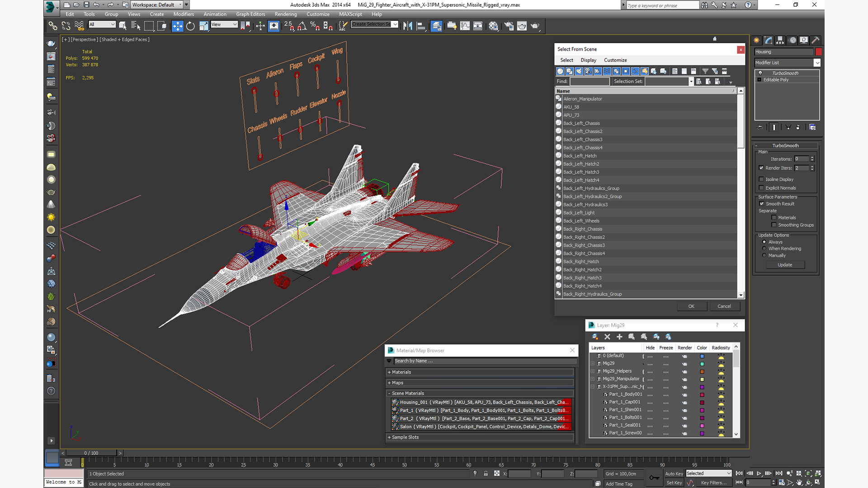Screen dimensions: 868x488
Task: Open the selection filter All dropdown
Action: coord(102,24)
